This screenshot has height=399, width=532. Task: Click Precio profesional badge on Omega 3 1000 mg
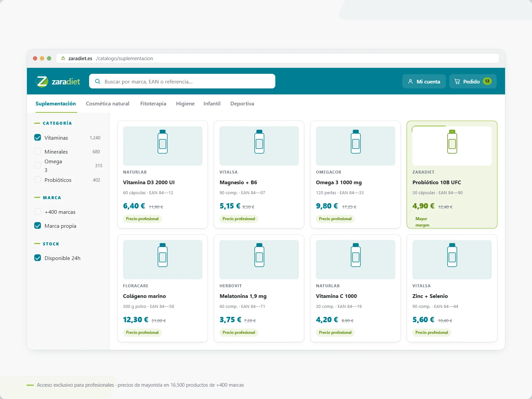(335, 219)
